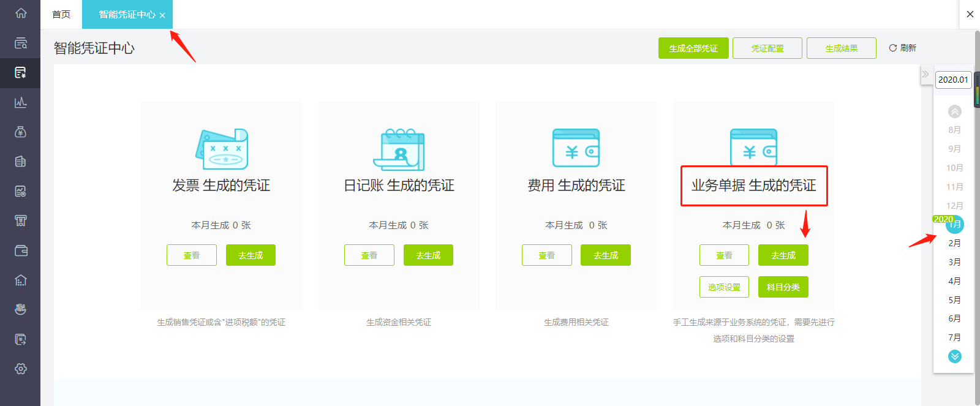Open the money bag icon in sidebar

[x=20, y=132]
